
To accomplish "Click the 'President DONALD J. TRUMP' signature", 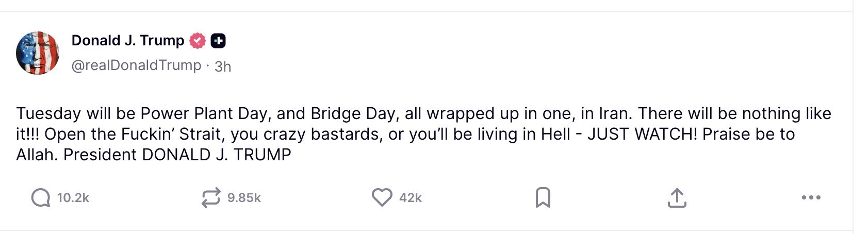I will [177, 155].
